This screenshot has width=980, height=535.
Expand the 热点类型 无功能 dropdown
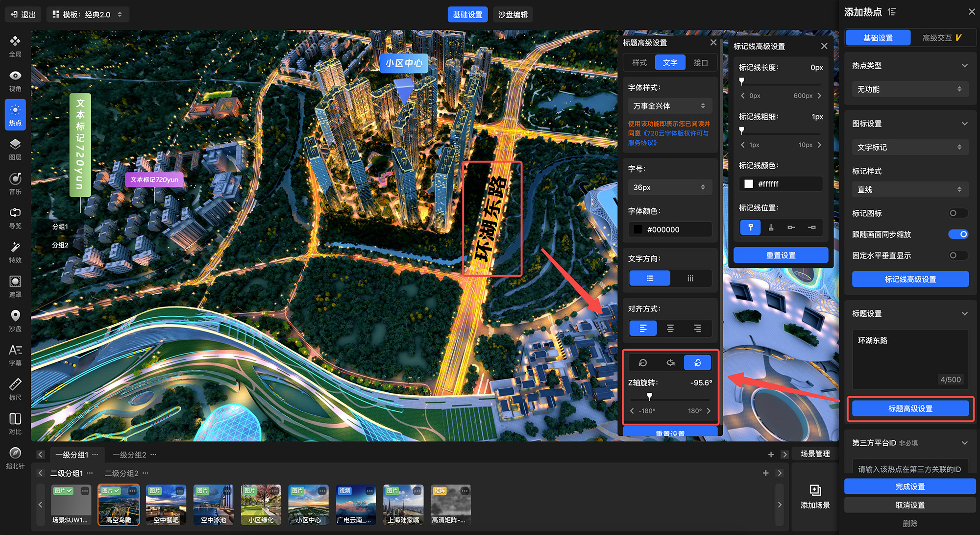click(909, 89)
